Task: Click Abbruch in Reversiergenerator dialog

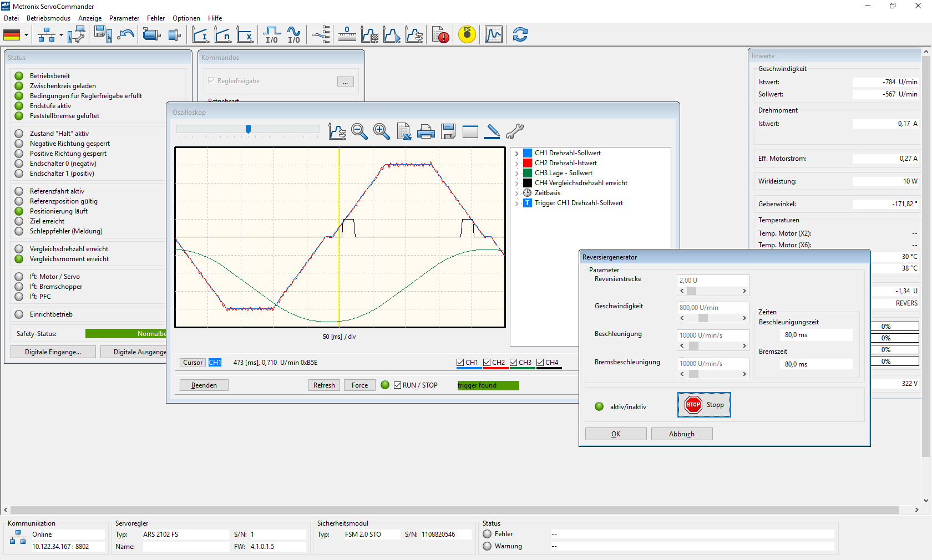Action: [x=682, y=434]
